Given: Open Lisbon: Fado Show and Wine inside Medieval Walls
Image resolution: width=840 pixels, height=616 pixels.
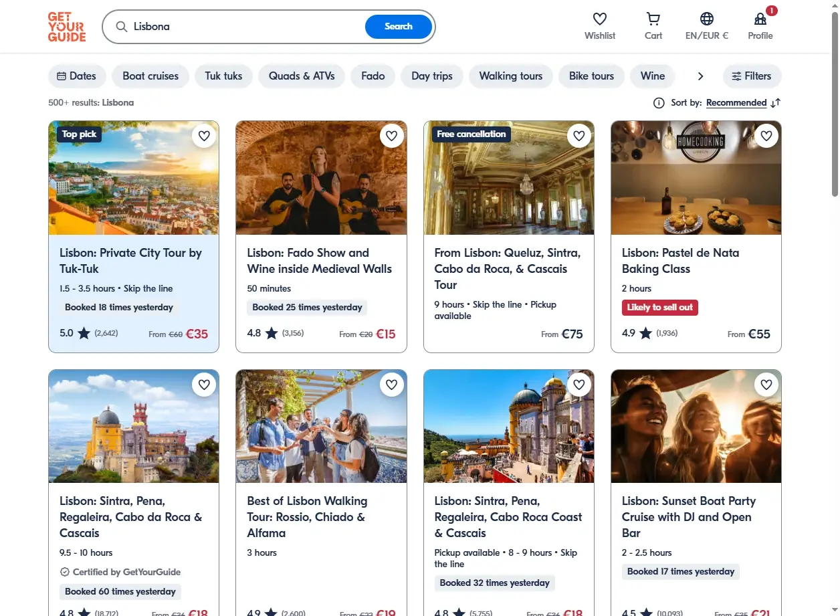Looking at the screenshot, I should (319, 261).
